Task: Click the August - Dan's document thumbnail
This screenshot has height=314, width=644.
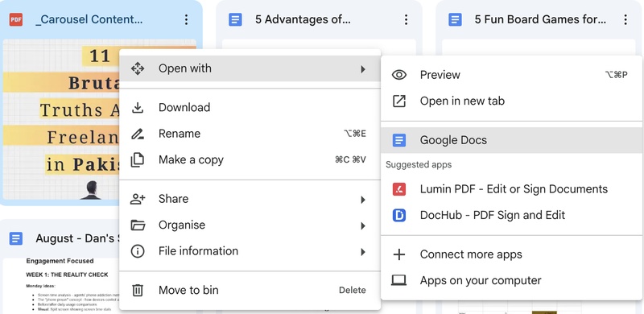Action: coord(61,286)
